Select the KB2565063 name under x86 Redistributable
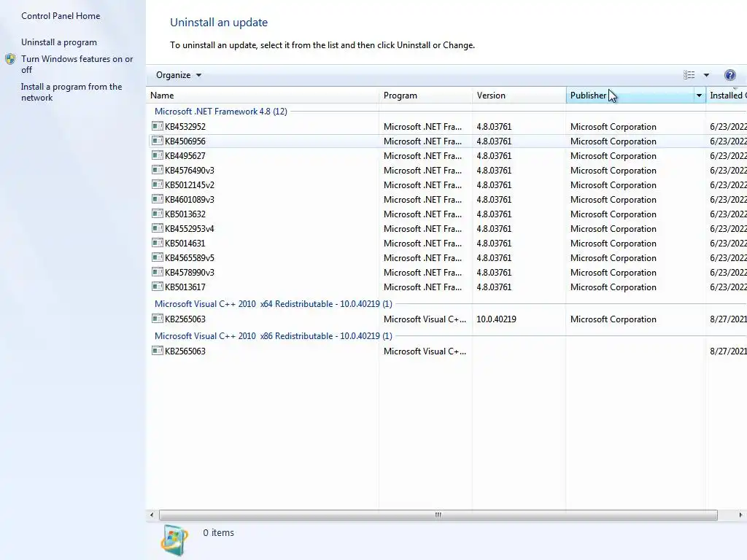747x560 pixels. (185, 351)
